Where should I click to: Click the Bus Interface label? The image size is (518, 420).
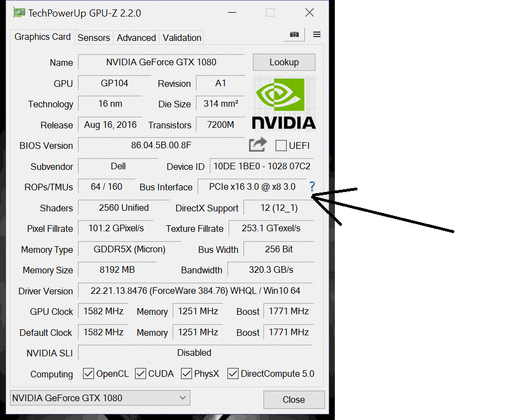pos(166,187)
